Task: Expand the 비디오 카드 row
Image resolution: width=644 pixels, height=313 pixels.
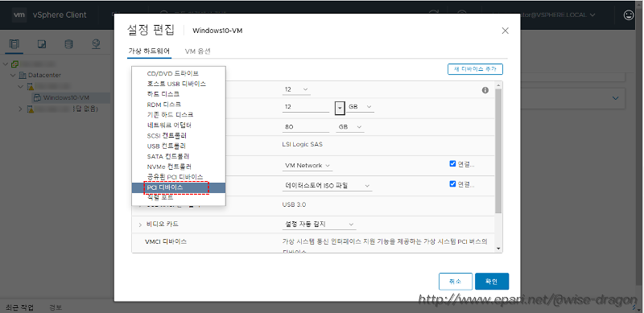Action: pos(140,224)
